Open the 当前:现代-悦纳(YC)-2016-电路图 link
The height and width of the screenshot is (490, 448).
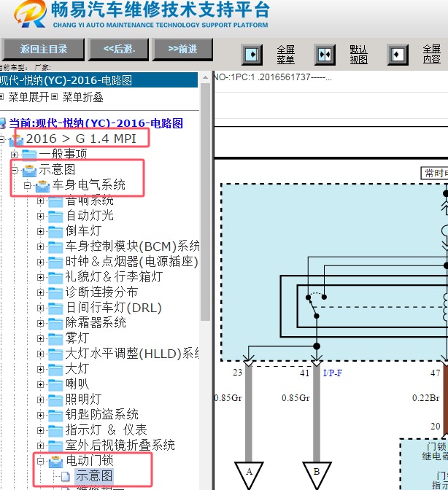tap(96, 123)
